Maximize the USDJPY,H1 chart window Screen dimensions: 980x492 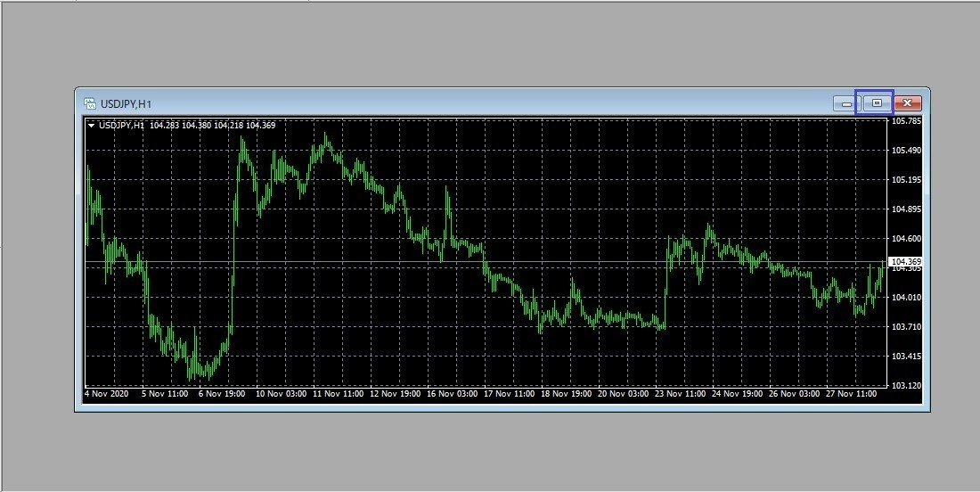coord(877,103)
